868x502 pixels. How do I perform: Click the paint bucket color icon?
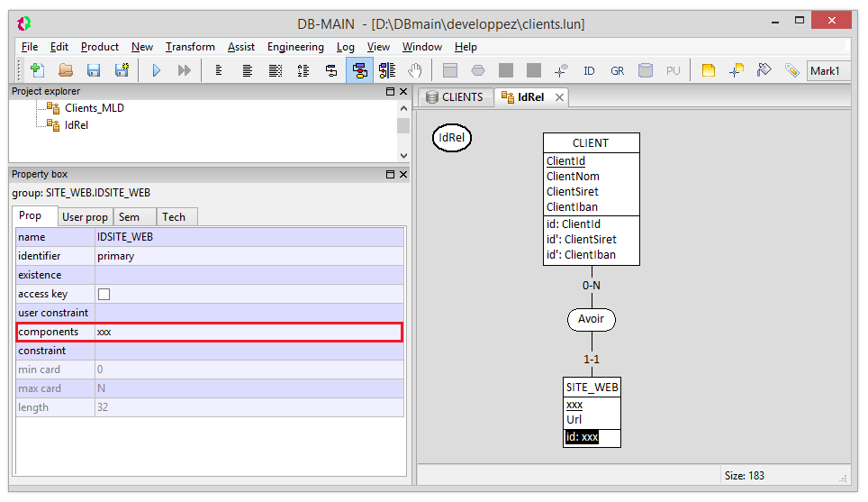(x=764, y=70)
